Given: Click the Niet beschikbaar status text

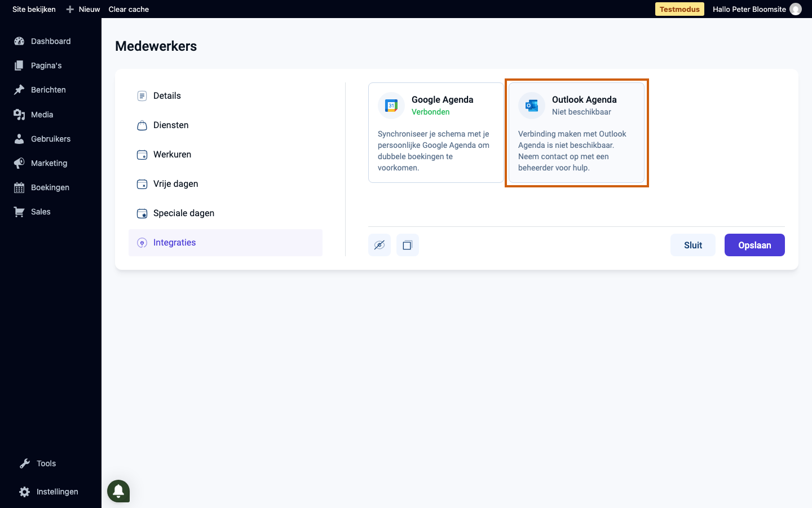Looking at the screenshot, I should click(581, 112).
